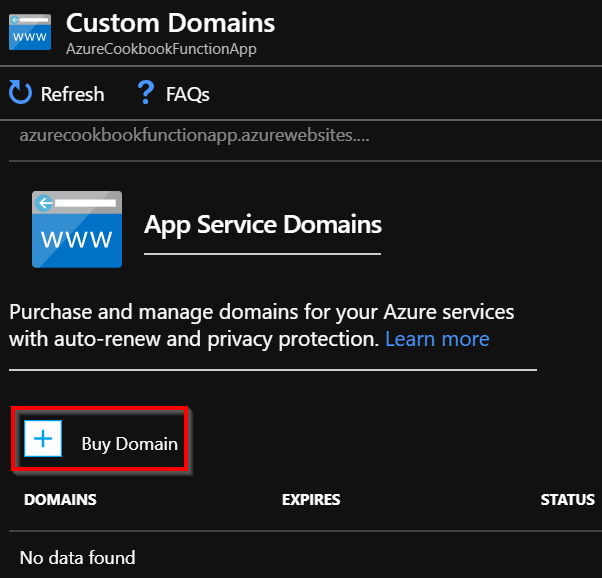Select the azurecookbookfunctionapp.azurewebsites hostname entry
This screenshot has width=602, height=578.
195,135
